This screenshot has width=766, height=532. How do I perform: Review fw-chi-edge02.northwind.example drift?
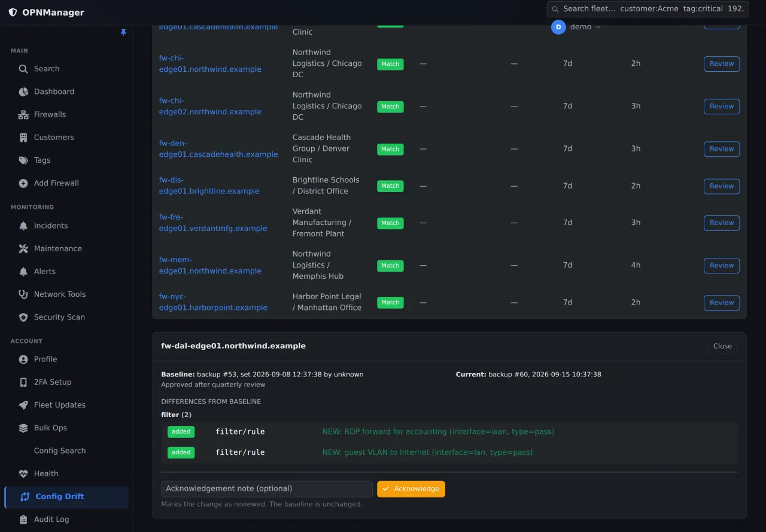pyautogui.click(x=722, y=107)
